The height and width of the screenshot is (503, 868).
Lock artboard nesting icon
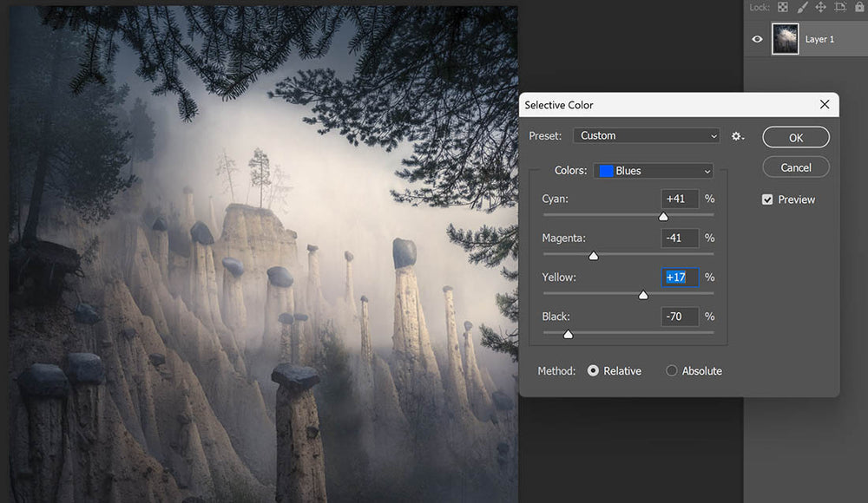click(840, 7)
